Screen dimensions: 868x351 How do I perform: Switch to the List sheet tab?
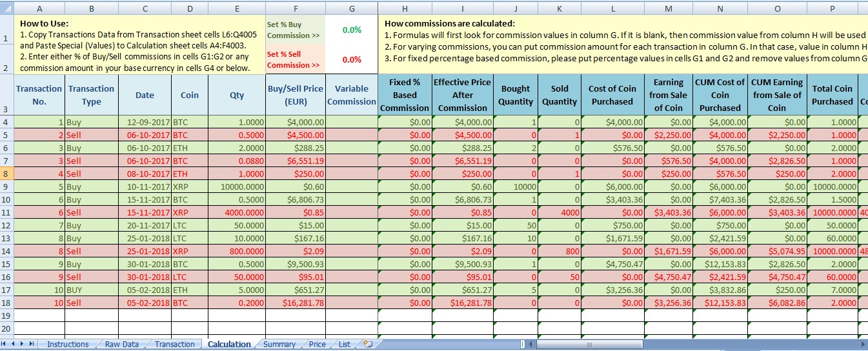click(345, 345)
